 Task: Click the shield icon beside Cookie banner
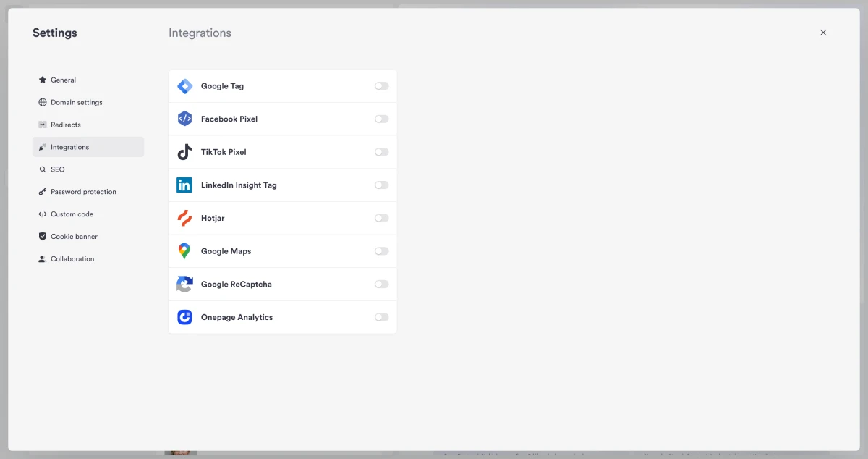pyautogui.click(x=43, y=237)
